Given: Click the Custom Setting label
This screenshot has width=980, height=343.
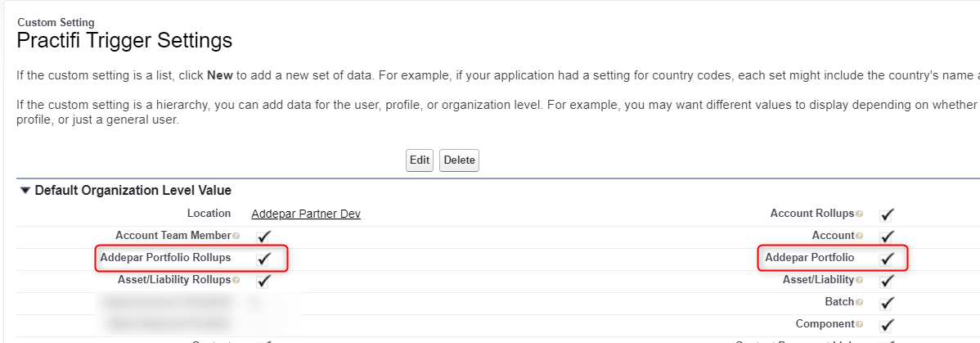Looking at the screenshot, I should (x=56, y=23).
